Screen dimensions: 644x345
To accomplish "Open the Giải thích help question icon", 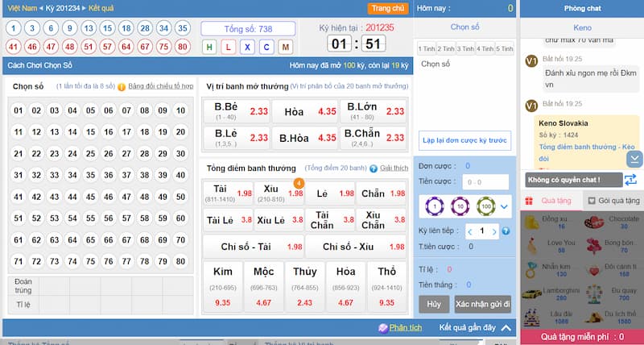I will point(374,168).
